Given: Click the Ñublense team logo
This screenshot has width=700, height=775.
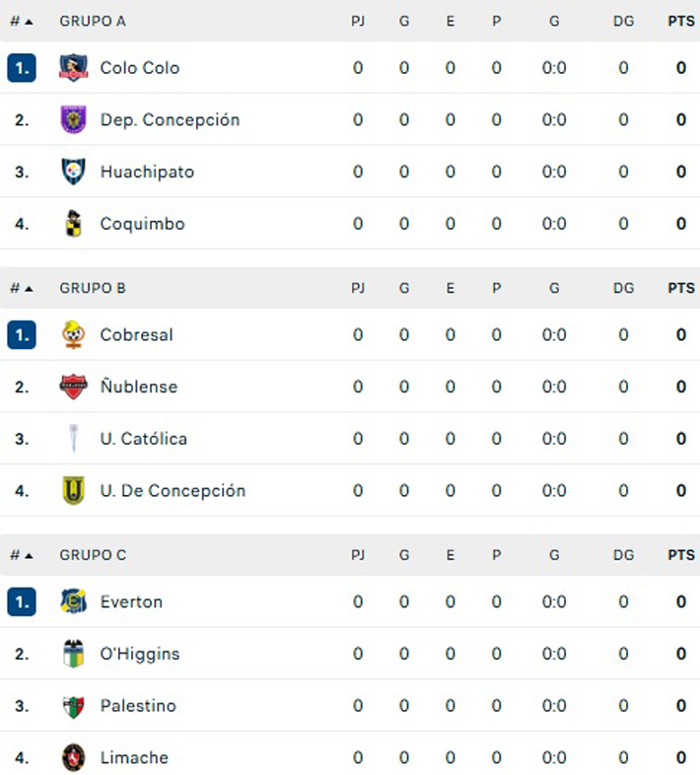Looking at the screenshot, I should coord(73,387).
